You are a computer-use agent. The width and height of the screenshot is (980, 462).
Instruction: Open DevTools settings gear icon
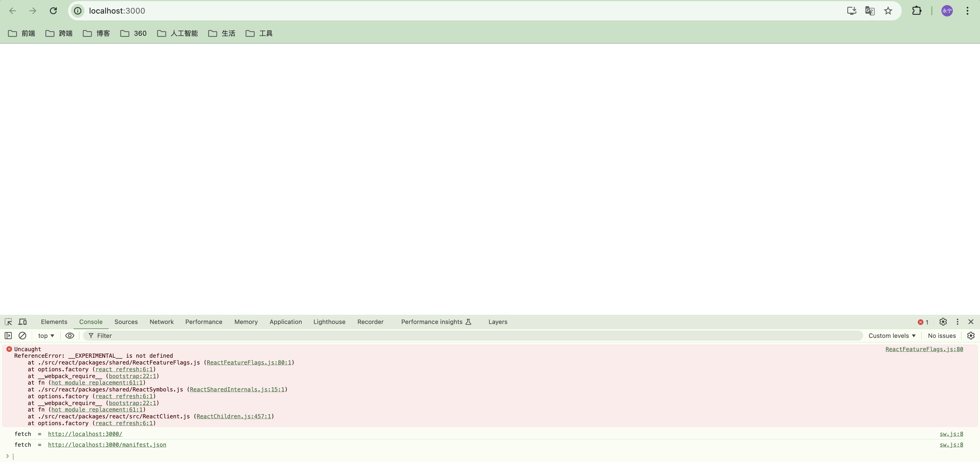coord(943,322)
